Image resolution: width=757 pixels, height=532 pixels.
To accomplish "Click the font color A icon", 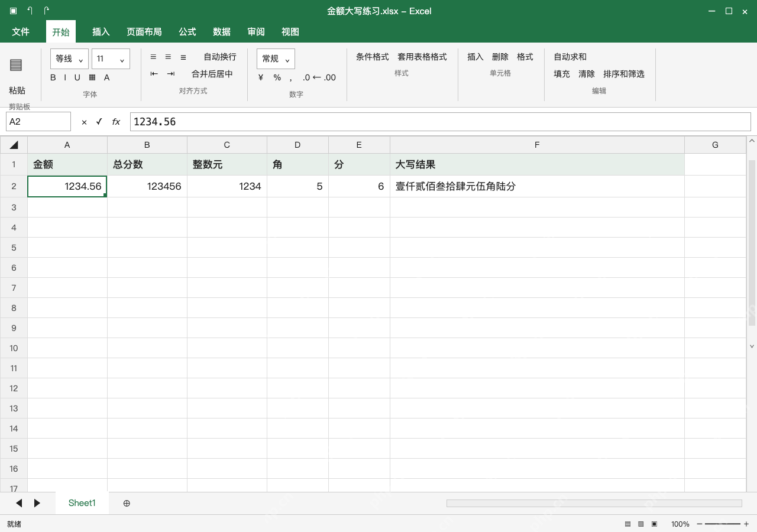I will 107,77.
